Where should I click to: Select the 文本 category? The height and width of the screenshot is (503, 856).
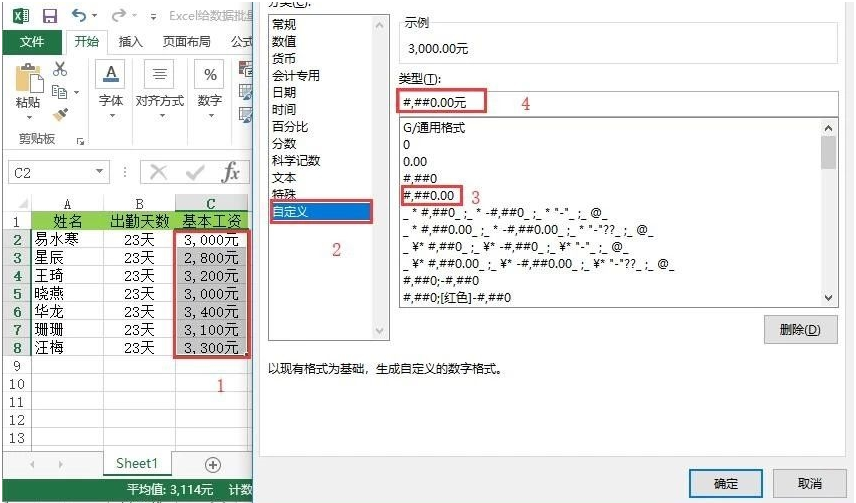coord(284,177)
